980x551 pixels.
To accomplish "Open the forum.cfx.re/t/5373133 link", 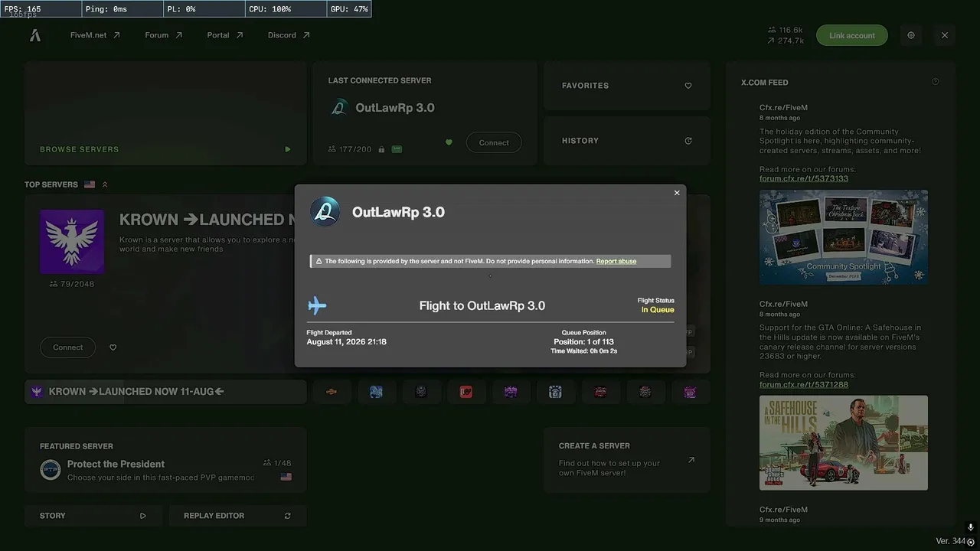I will pyautogui.click(x=804, y=178).
